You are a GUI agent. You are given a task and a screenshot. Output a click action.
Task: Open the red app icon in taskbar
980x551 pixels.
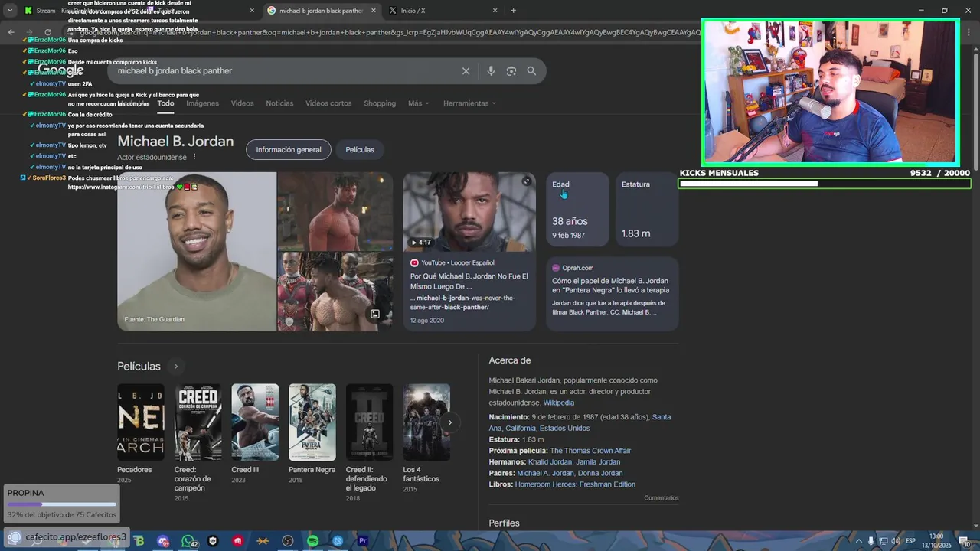tap(238, 541)
